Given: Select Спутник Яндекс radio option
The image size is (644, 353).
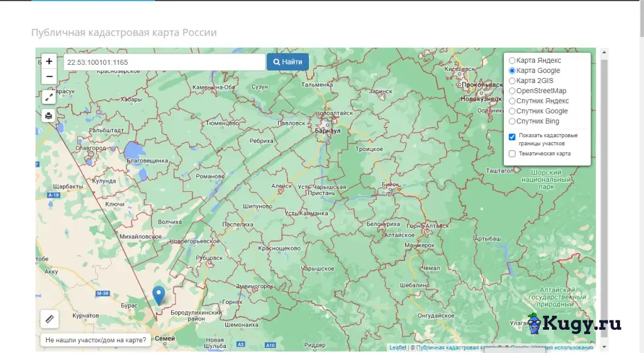Looking at the screenshot, I should pyautogui.click(x=512, y=101).
